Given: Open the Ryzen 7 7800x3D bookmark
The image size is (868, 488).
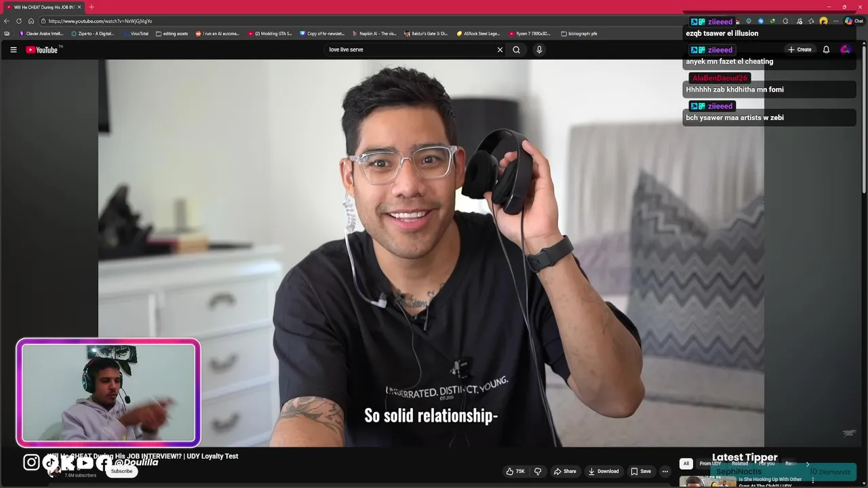Looking at the screenshot, I should pos(530,33).
